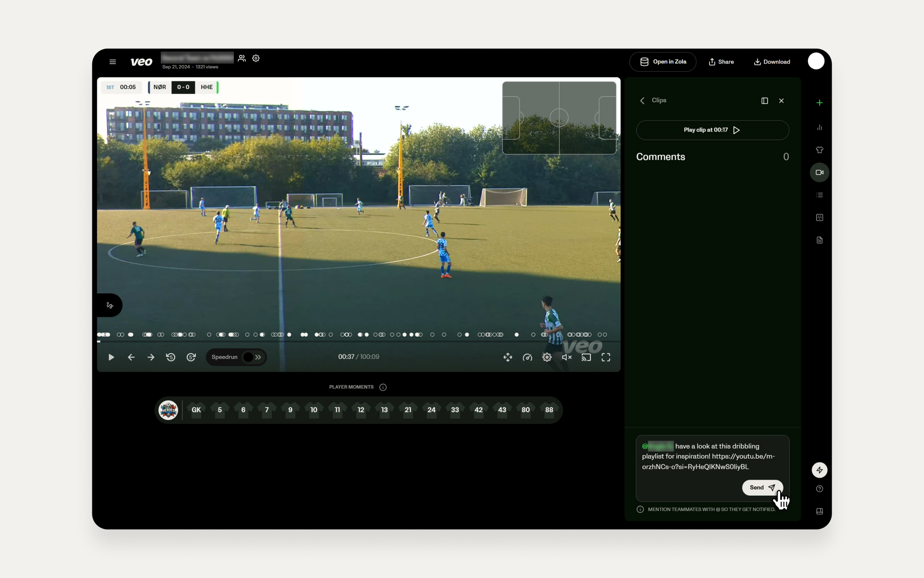The image size is (924, 578).
Task: Open the user profile avatar
Action: click(816, 61)
